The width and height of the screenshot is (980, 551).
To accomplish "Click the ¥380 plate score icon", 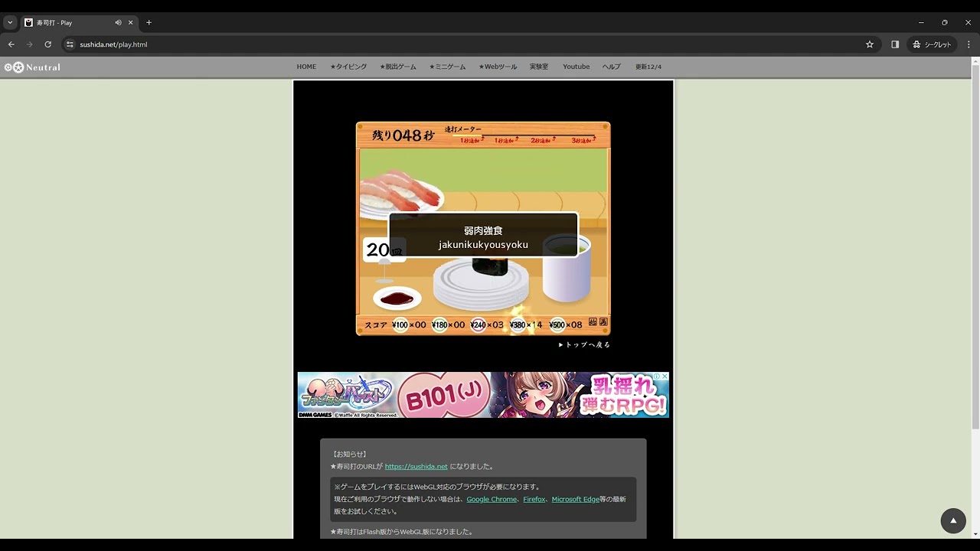I will (x=518, y=324).
